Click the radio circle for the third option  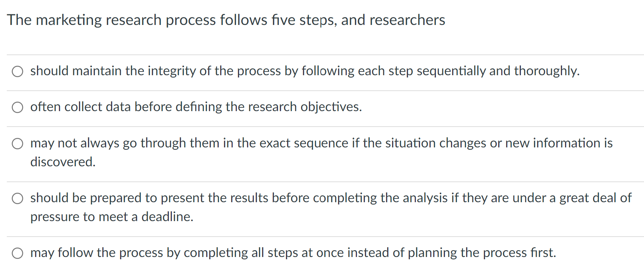(x=17, y=143)
